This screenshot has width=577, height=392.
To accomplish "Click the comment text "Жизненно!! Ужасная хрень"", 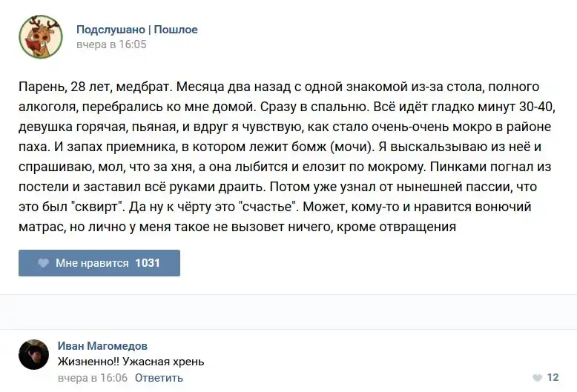I will [x=131, y=362].
